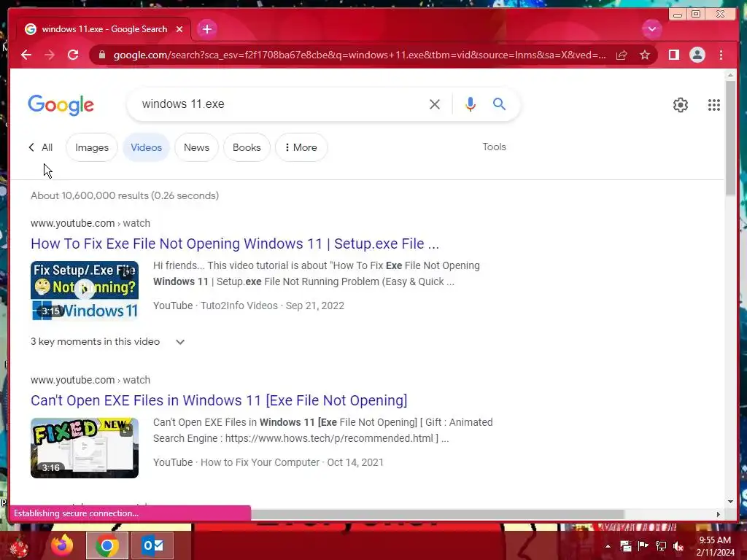Click the scroll up arrow on the page

[x=730, y=75]
